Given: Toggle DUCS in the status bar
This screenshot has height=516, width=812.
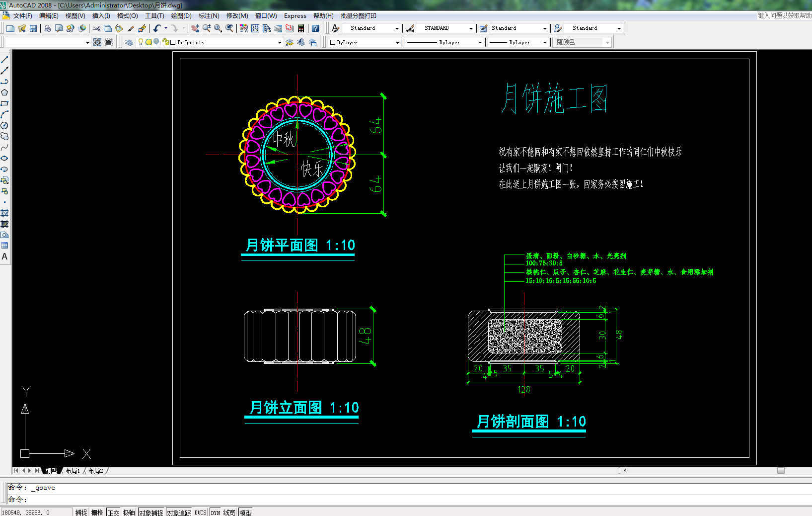Looking at the screenshot, I should [200, 513].
